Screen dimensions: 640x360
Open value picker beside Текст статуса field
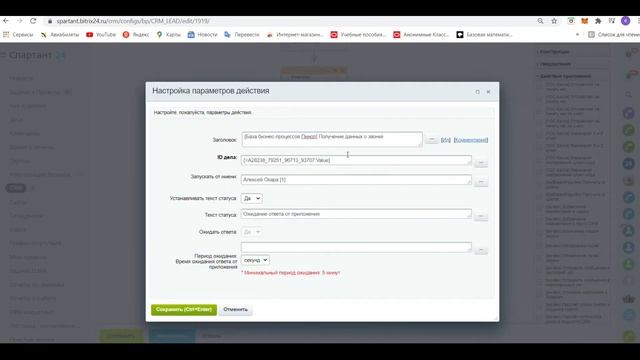pyautogui.click(x=481, y=216)
